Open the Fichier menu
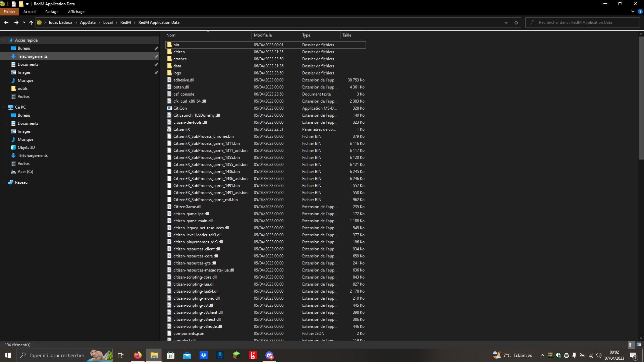The image size is (644, 362). pyautogui.click(x=9, y=12)
